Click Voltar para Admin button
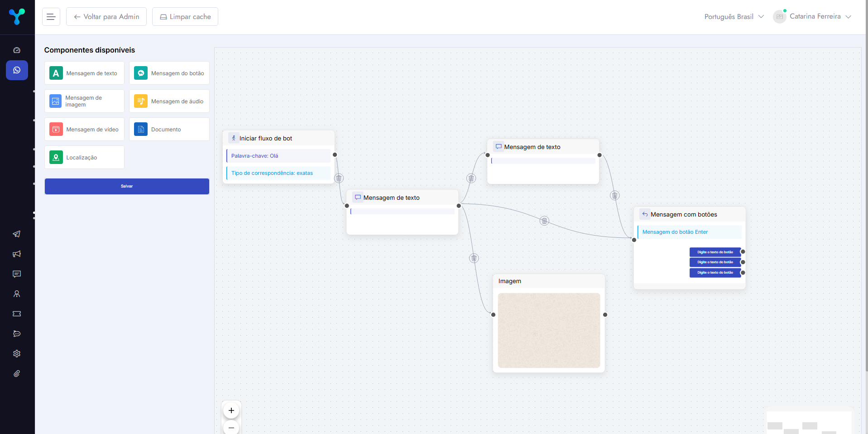The image size is (868, 434). coord(106,17)
